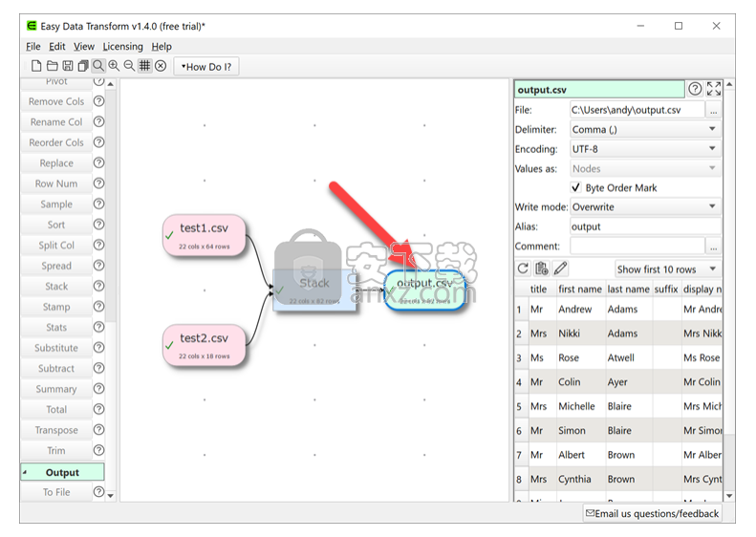Viewport: 756px width, 537px height.
Task: Open help for Row Num transform
Action: [x=98, y=183]
